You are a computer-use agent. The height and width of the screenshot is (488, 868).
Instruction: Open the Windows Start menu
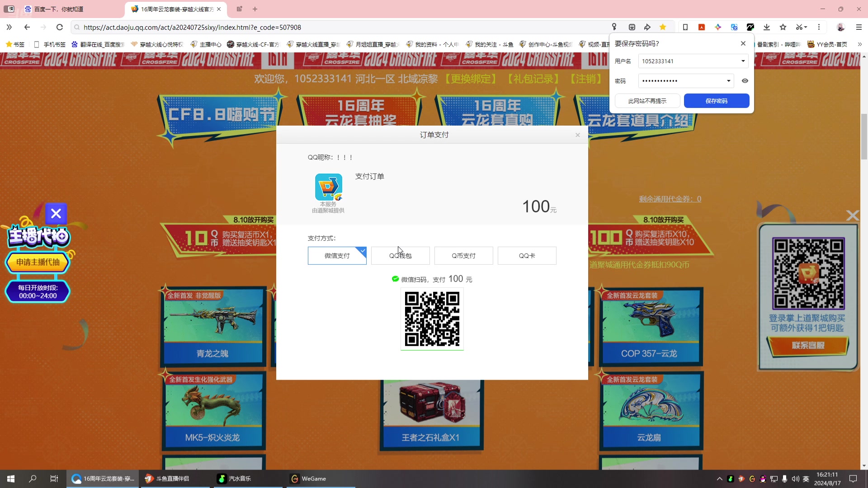click(x=11, y=479)
